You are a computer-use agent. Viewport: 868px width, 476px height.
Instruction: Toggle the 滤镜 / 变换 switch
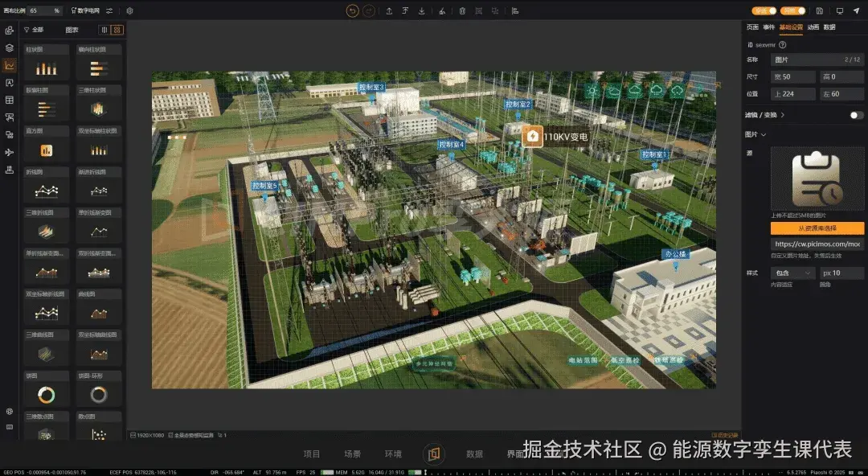(857, 115)
